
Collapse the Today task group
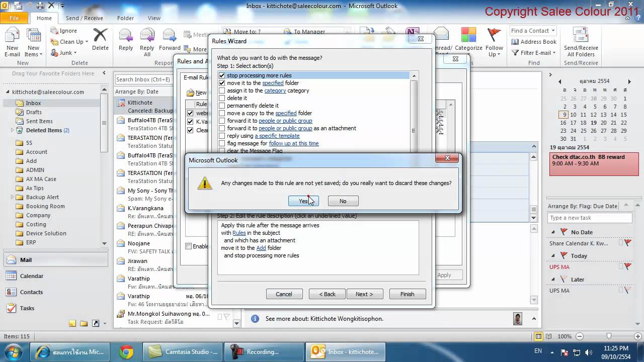pyautogui.click(x=553, y=256)
